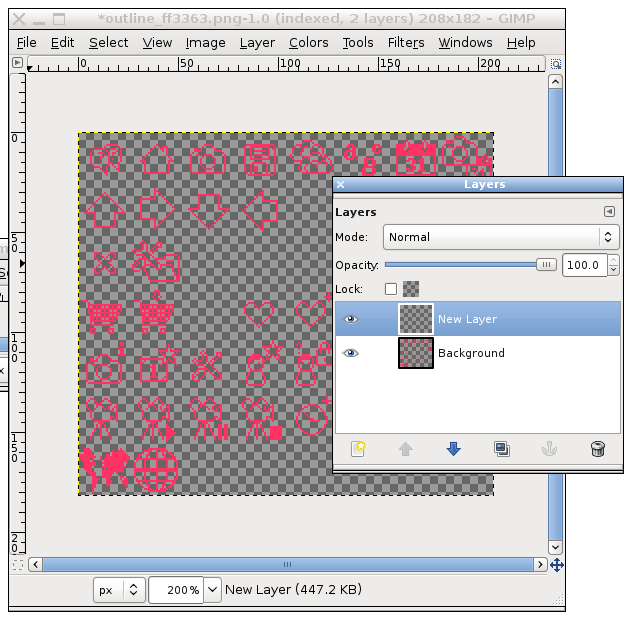Click the New Layer thumbnail
The height and width of the screenshot is (620, 632).
tap(416, 319)
